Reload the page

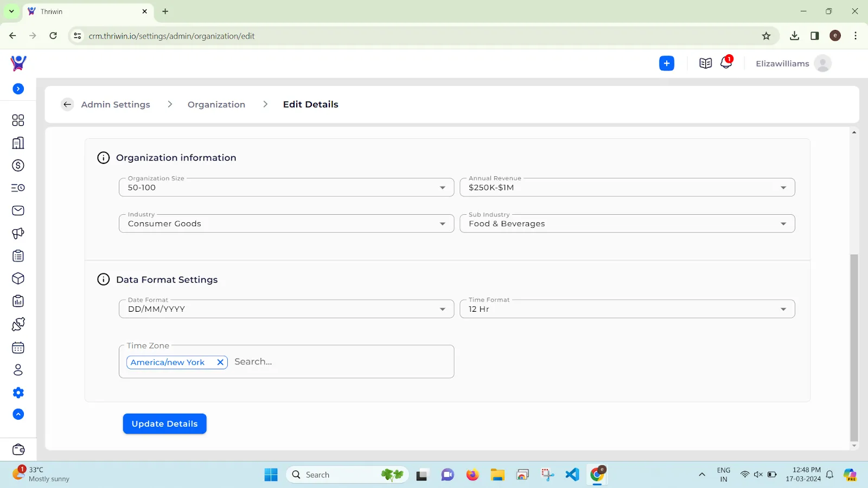tap(53, 36)
